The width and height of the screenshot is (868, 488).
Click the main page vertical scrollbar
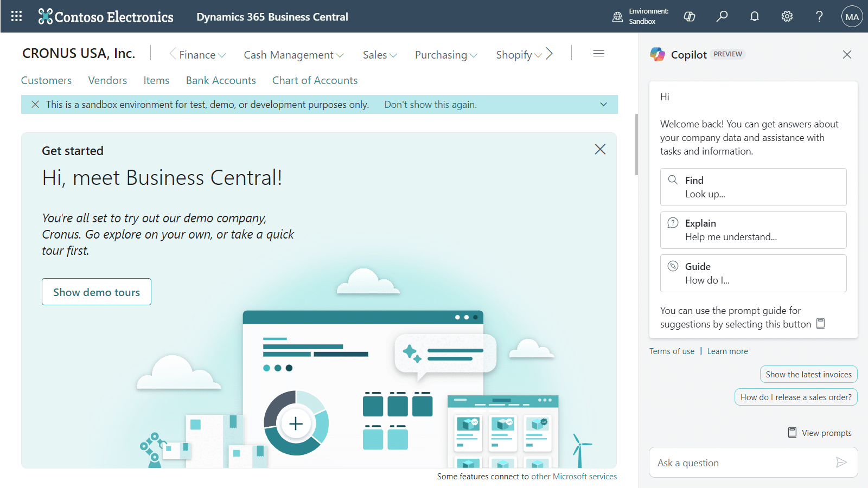pos(636,145)
